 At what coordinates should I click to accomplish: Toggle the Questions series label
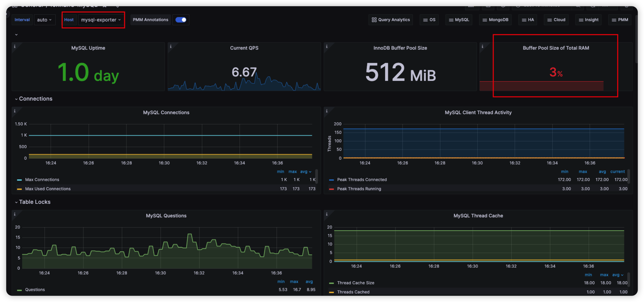(x=35, y=290)
